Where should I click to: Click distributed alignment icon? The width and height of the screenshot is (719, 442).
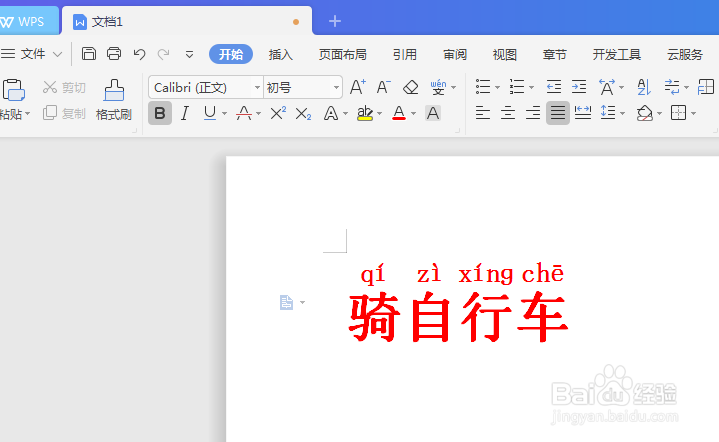click(583, 113)
